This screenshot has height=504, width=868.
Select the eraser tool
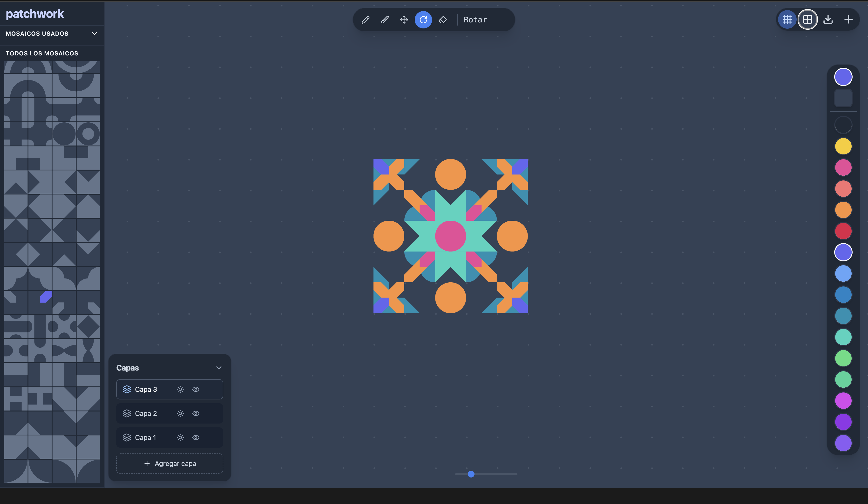(x=443, y=20)
